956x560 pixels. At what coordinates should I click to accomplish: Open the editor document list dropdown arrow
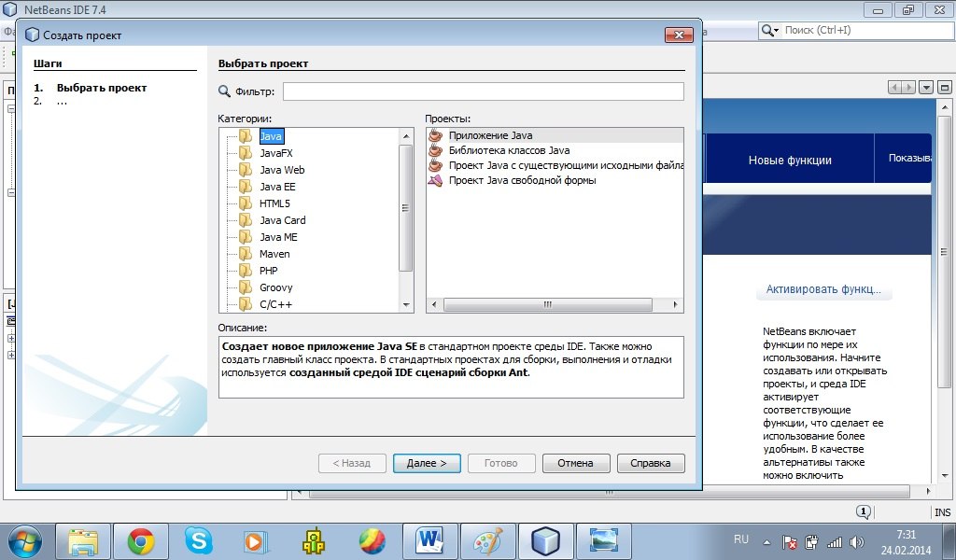(x=926, y=88)
